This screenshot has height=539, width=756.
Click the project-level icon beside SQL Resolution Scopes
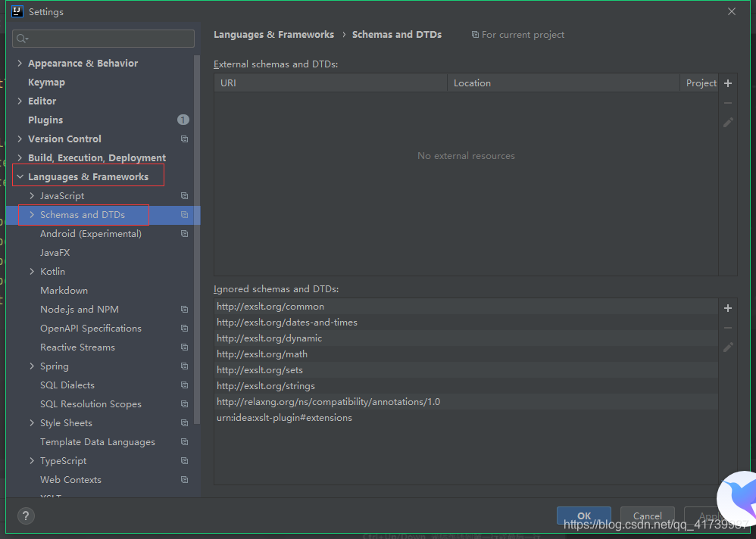(x=184, y=404)
